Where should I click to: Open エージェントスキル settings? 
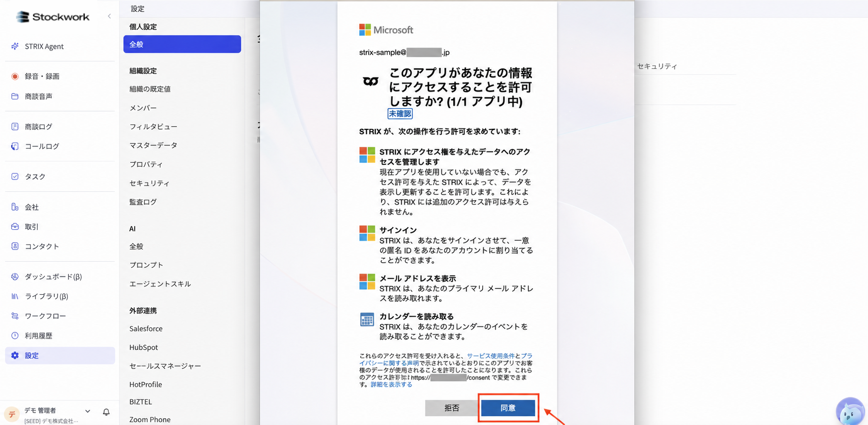point(160,284)
